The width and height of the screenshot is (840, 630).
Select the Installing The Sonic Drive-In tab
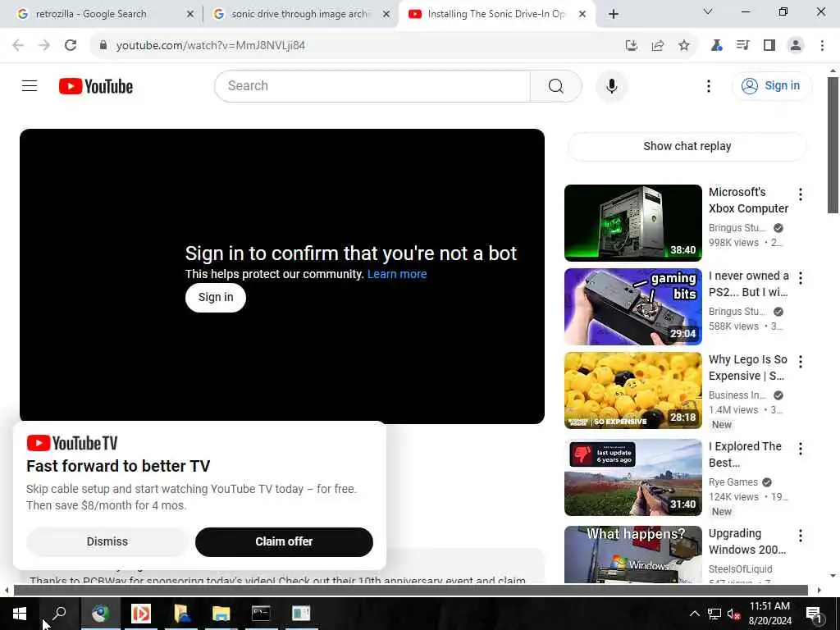[x=495, y=14]
